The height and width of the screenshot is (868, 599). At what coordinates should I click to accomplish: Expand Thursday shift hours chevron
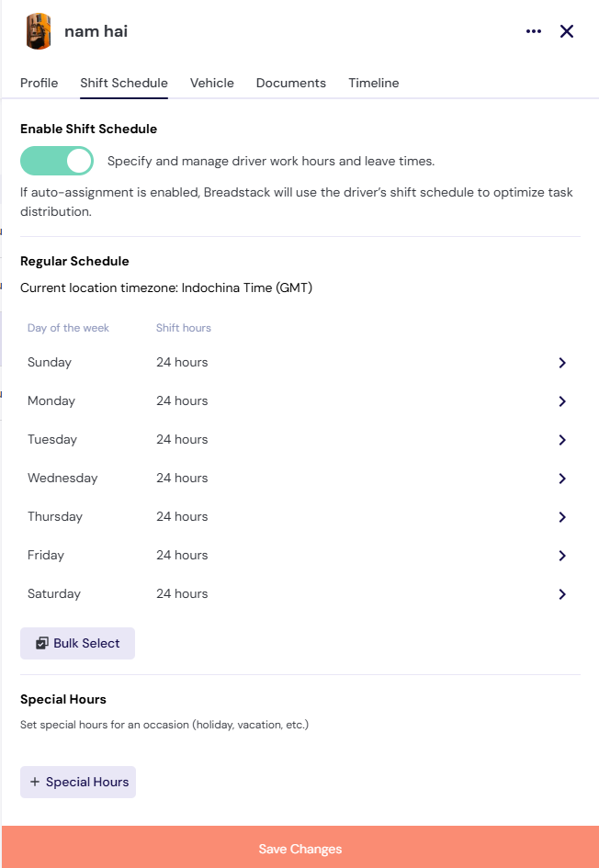point(562,517)
